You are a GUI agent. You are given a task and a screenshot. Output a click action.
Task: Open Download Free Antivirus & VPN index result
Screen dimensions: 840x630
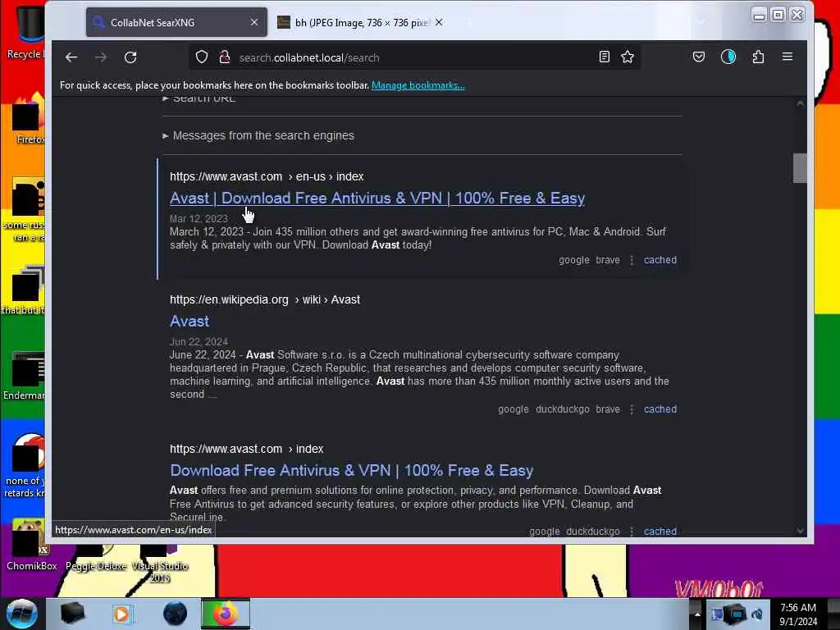click(x=351, y=470)
